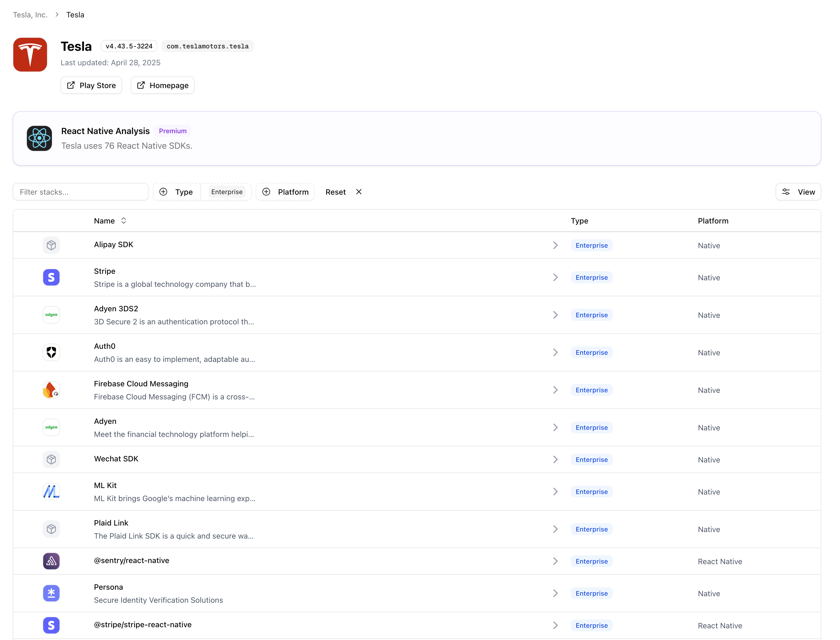This screenshot has width=840, height=640.
Task: Click the Native platform in ML Kit row
Action: tap(709, 492)
